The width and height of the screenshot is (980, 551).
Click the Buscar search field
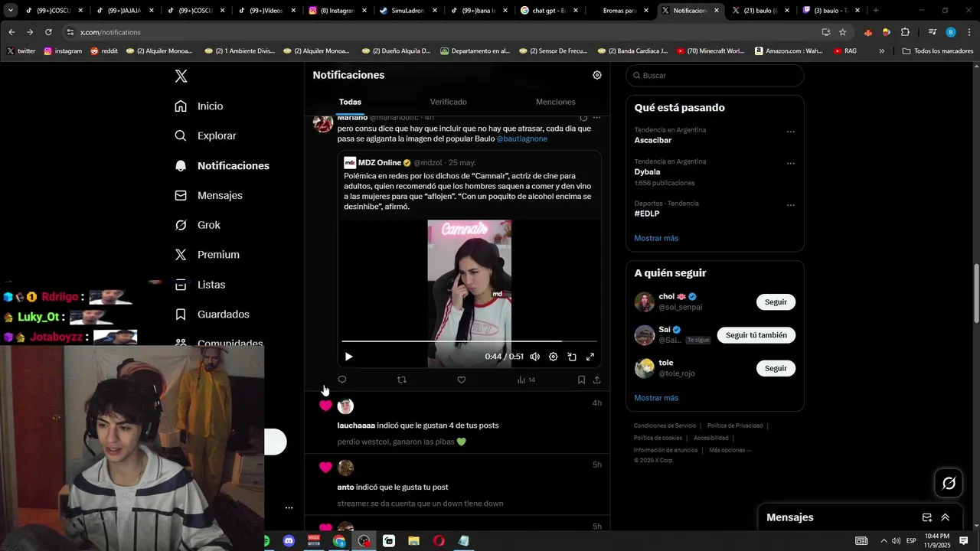pos(714,76)
